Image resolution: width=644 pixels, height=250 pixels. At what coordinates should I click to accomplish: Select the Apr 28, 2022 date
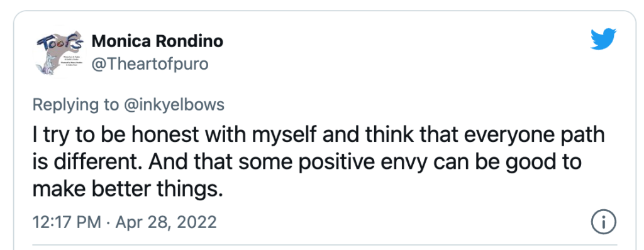(166, 222)
